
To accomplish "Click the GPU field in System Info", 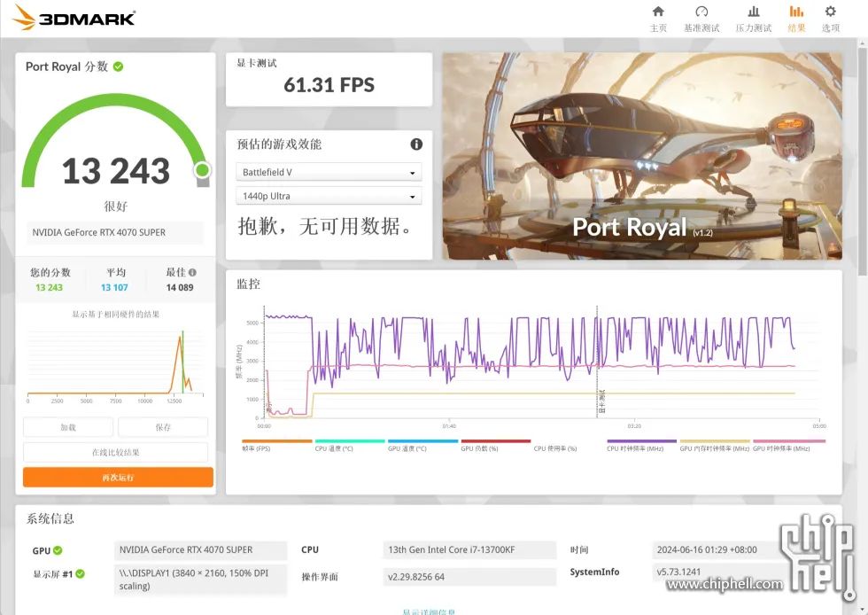I will pos(200,549).
